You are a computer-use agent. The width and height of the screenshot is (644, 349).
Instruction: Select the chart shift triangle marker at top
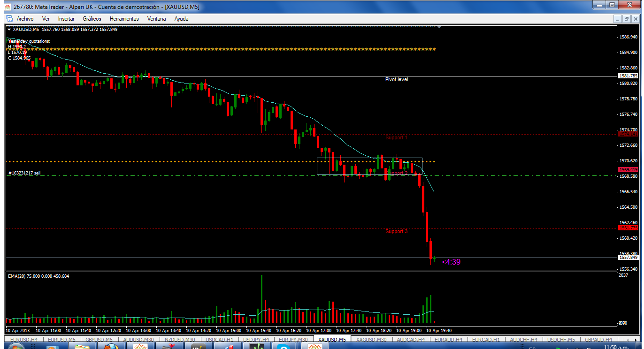click(x=439, y=27)
